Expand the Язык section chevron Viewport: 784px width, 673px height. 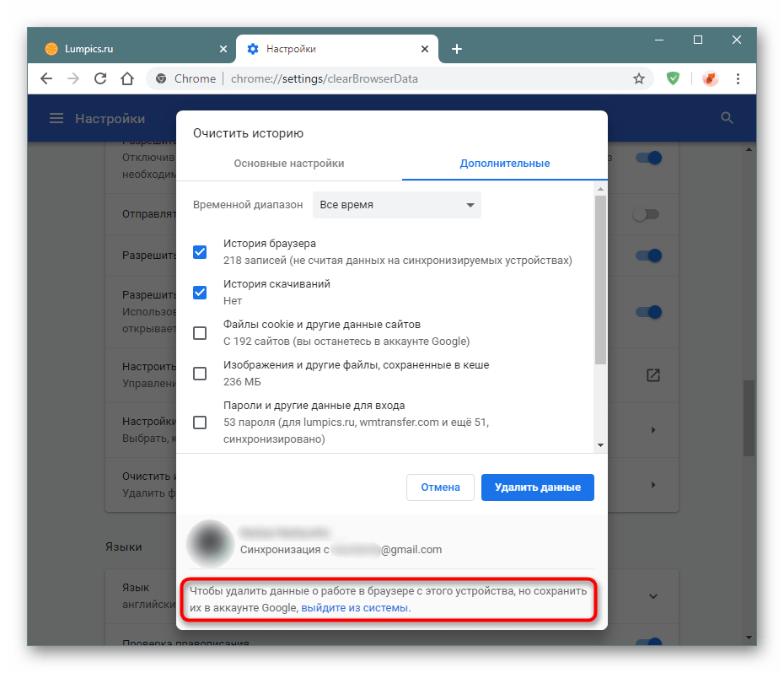(x=653, y=595)
